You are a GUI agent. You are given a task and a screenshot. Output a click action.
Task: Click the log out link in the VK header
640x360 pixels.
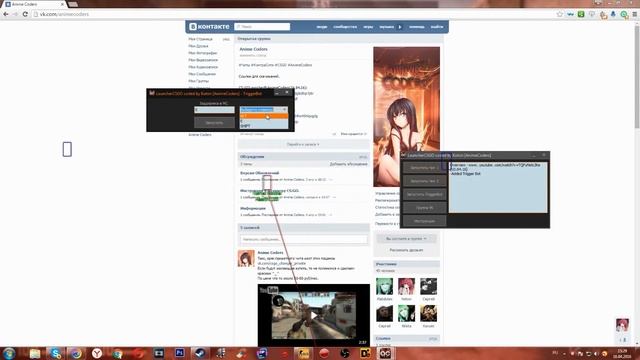(437, 27)
